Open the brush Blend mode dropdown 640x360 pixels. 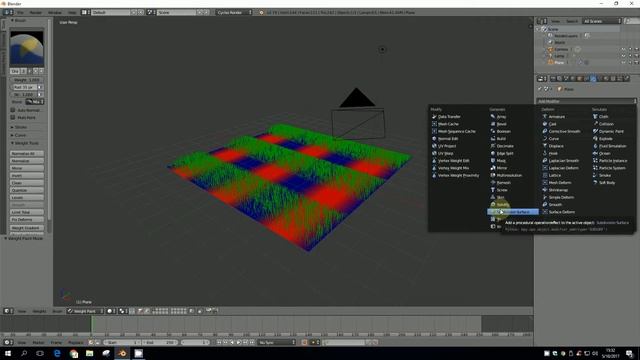(x=35, y=102)
